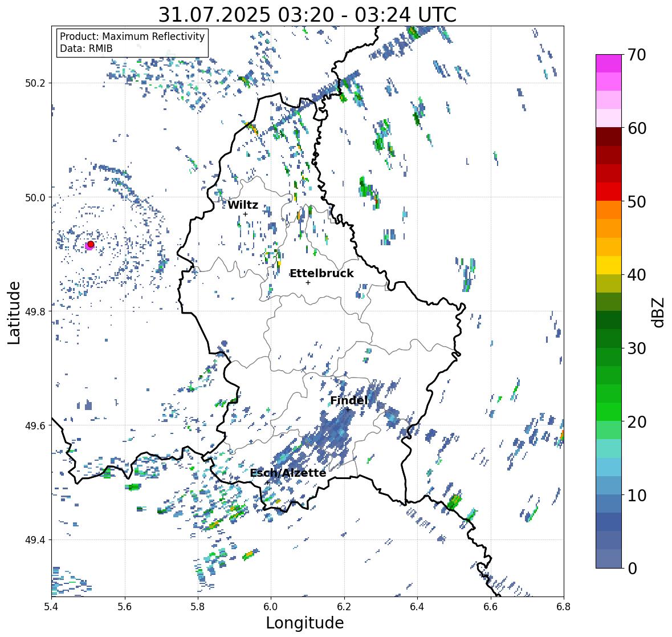Click the red dot marker near longitude 5.5
The height and width of the screenshot is (637, 672).
[91, 244]
